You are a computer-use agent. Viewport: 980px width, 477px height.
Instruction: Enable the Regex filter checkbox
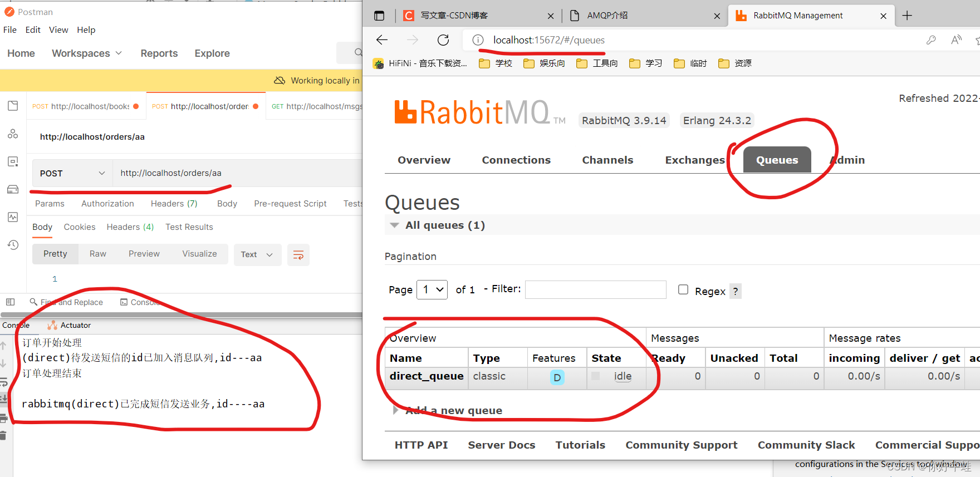tap(683, 289)
